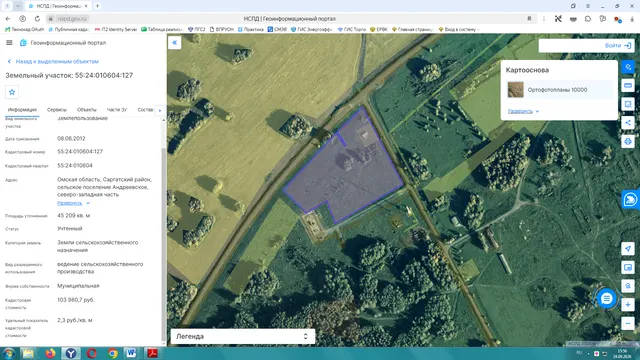Open the IT2 Identity Server bookmark
640x360 pixels.
pyautogui.click(x=116, y=29)
